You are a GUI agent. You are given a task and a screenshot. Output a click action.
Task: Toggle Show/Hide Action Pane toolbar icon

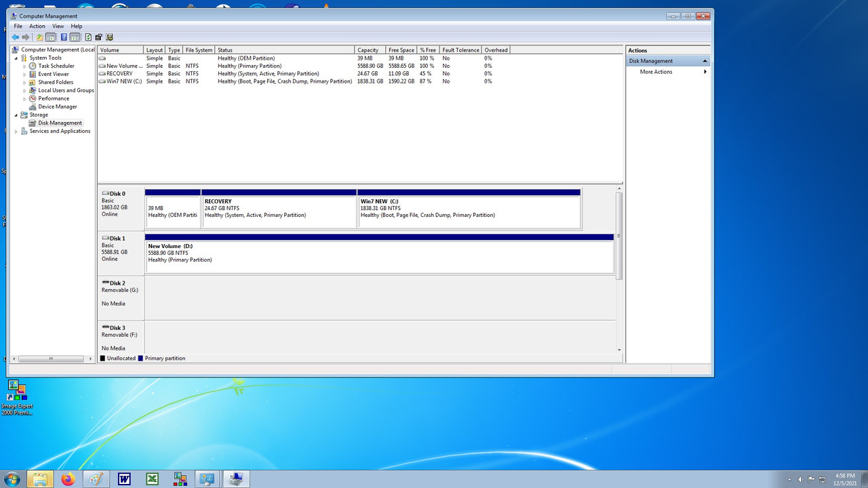click(x=75, y=37)
